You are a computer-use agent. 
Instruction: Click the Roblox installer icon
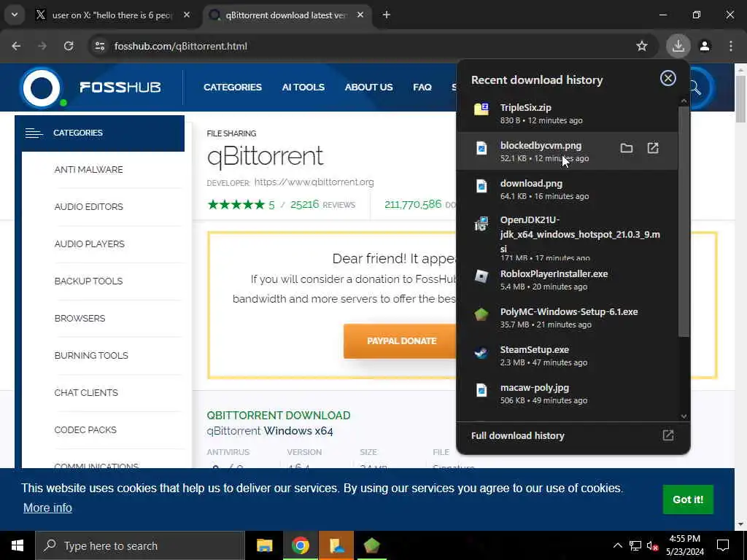click(x=481, y=276)
